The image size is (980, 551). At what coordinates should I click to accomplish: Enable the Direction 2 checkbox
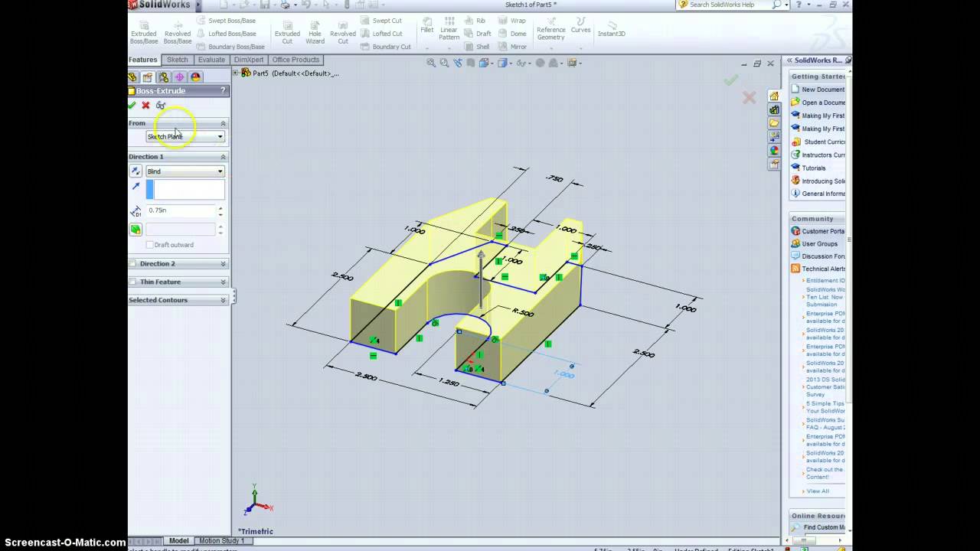coord(132,263)
